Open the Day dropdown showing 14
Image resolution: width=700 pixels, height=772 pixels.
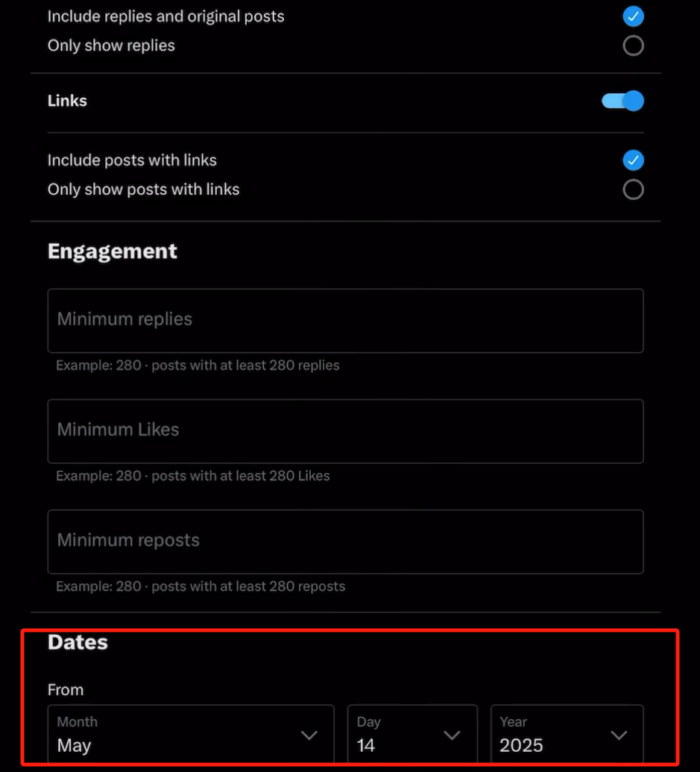pyautogui.click(x=412, y=735)
